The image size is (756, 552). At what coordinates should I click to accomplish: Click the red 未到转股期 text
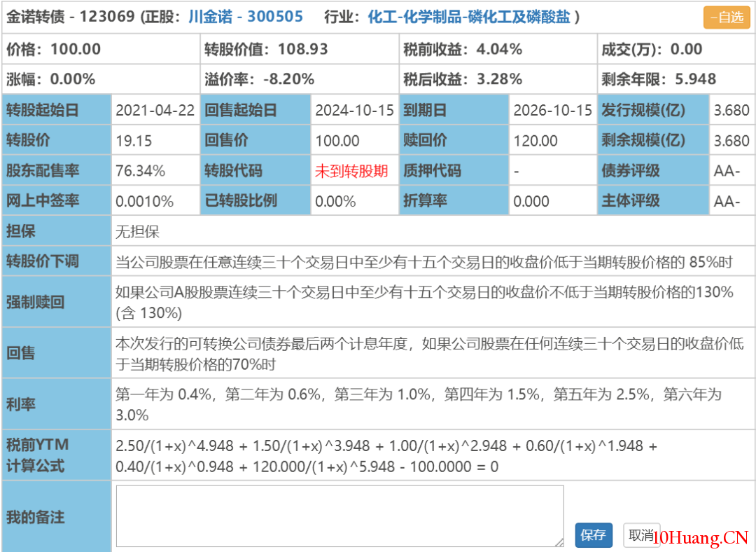coord(351,171)
